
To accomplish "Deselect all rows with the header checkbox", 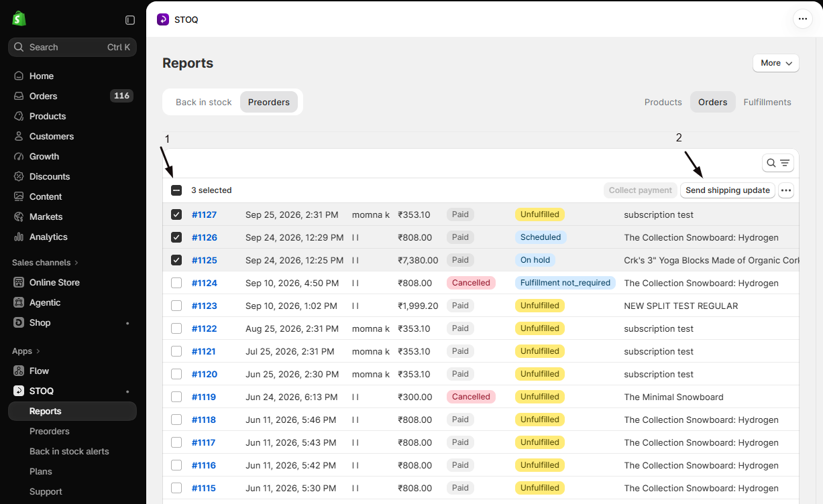I will point(176,190).
